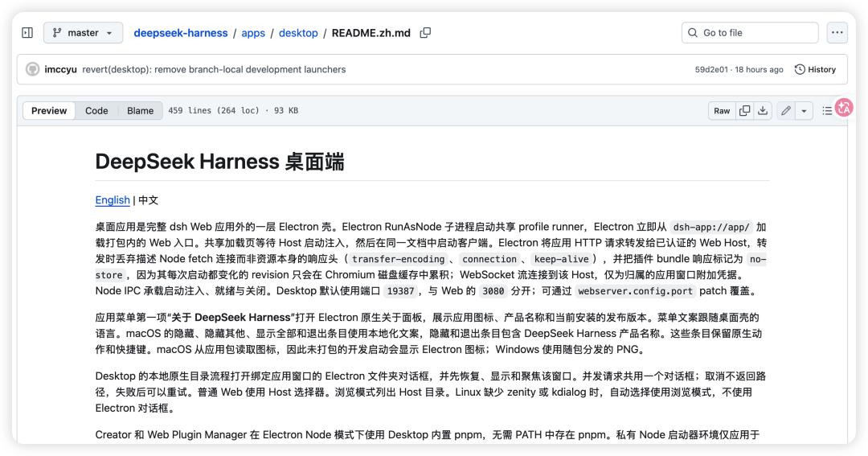Open the master branch dropdown

click(x=83, y=33)
